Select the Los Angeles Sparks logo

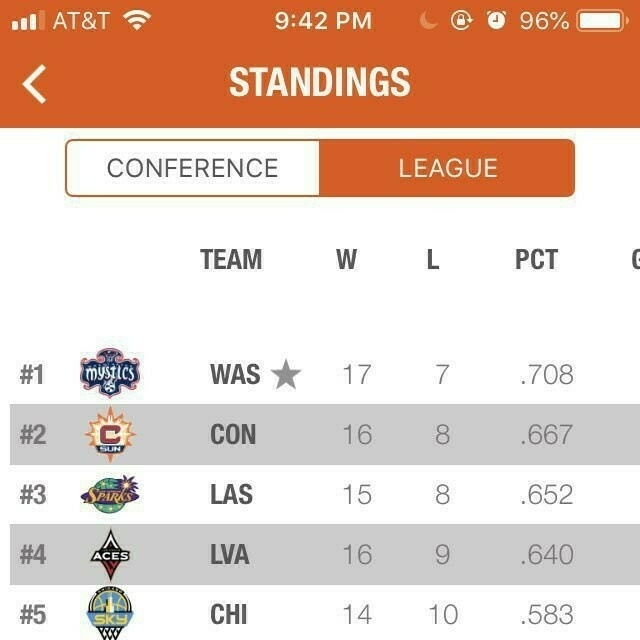click(109, 494)
